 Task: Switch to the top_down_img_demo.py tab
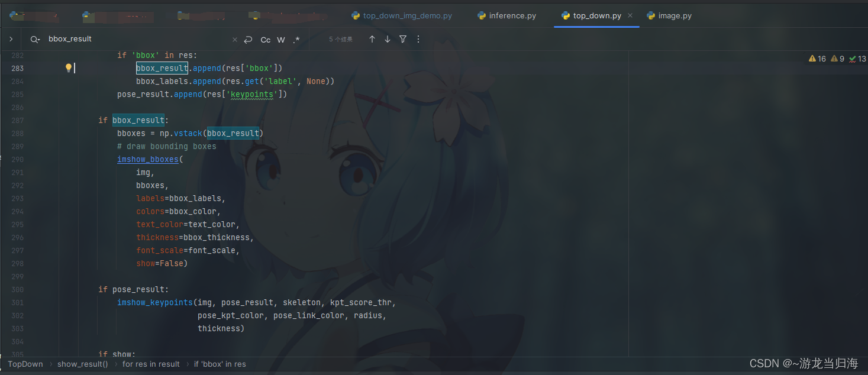[401, 16]
